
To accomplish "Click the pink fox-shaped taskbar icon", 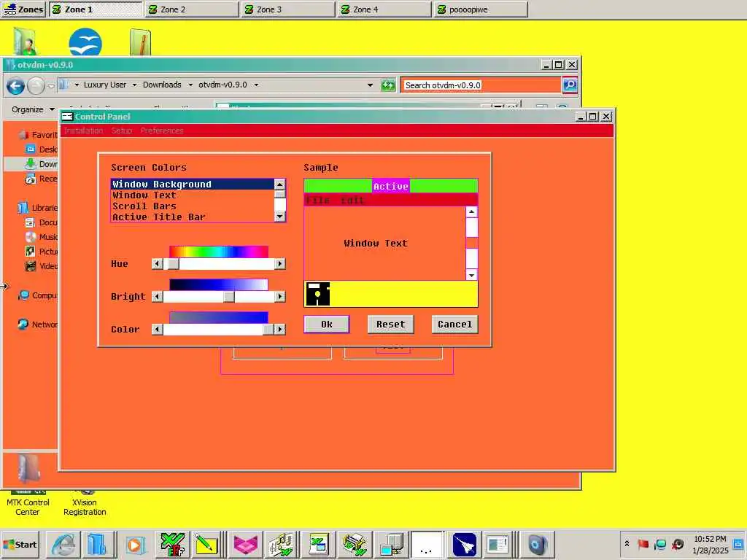I will click(245, 544).
